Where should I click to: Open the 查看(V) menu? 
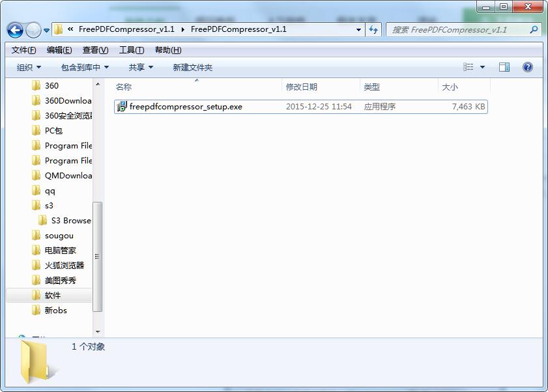tap(95, 50)
